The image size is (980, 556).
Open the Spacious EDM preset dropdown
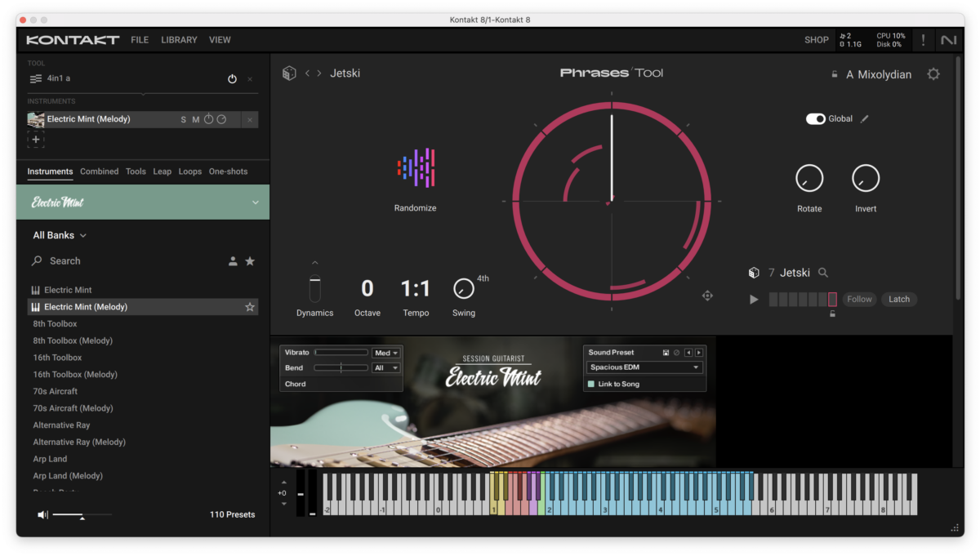pyautogui.click(x=644, y=367)
